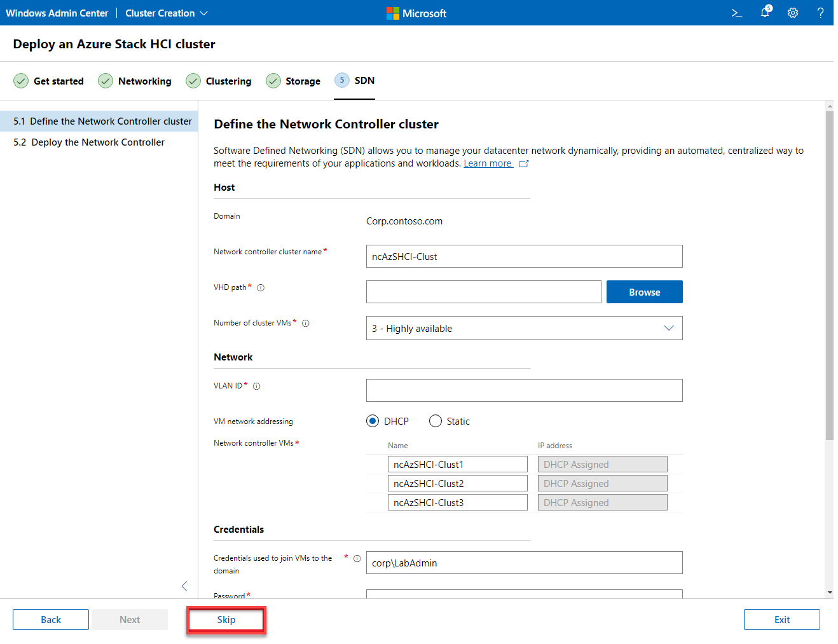Click the Microsoft logo
Image resolution: width=838 pixels, height=644 pixels.
(416, 13)
